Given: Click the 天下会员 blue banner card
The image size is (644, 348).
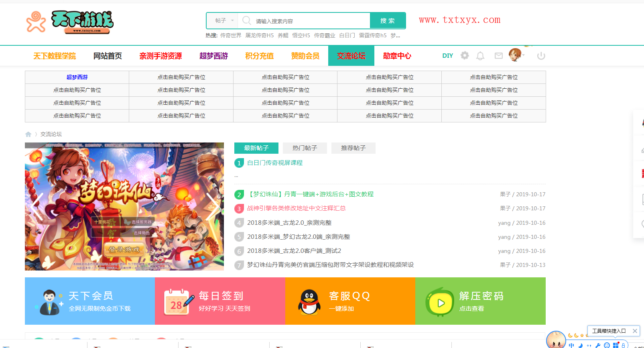Looking at the screenshot, I should point(90,301).
